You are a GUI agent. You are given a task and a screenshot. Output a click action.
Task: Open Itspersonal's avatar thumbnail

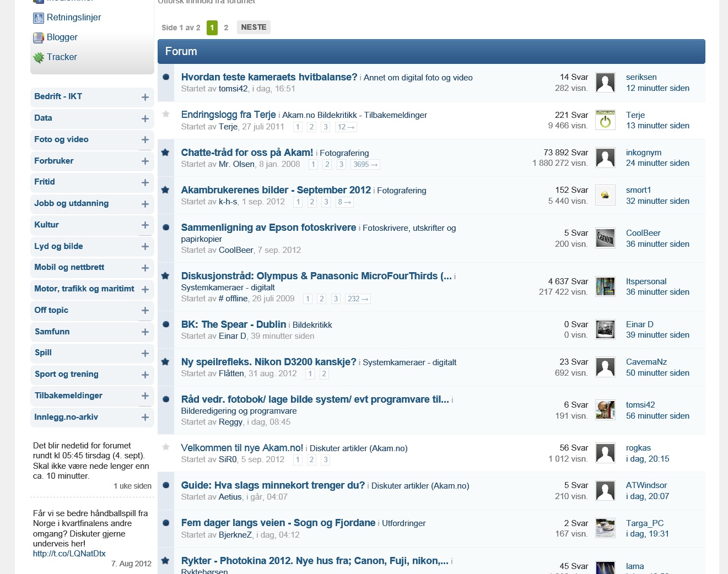(605, 286)
